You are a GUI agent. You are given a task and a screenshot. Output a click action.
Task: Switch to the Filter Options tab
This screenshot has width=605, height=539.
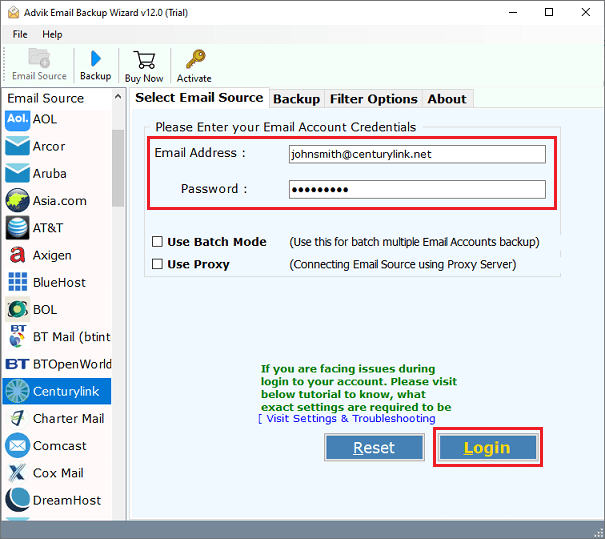(373, 99)
